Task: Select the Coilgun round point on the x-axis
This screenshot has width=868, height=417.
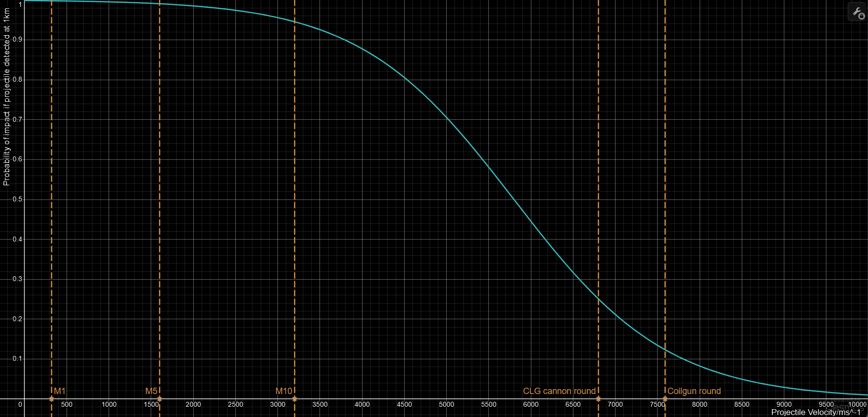Action: pos(665,399)
